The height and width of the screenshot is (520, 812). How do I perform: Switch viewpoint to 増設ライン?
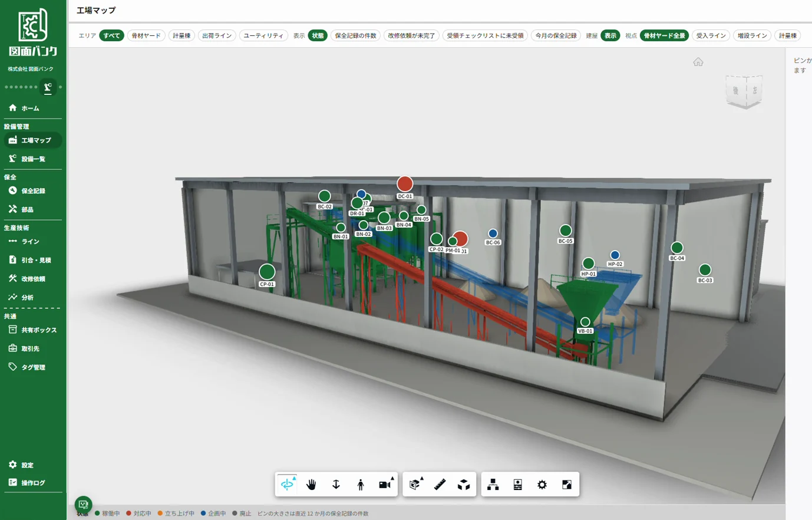[752, 36]
